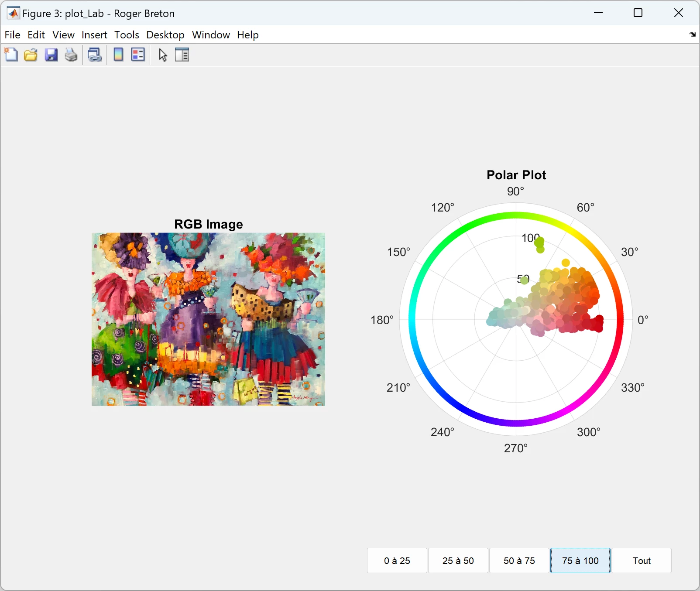Open the Property Inspector toolbar icon
This screenshot has height=591, width=700.
tap(182, 55)
